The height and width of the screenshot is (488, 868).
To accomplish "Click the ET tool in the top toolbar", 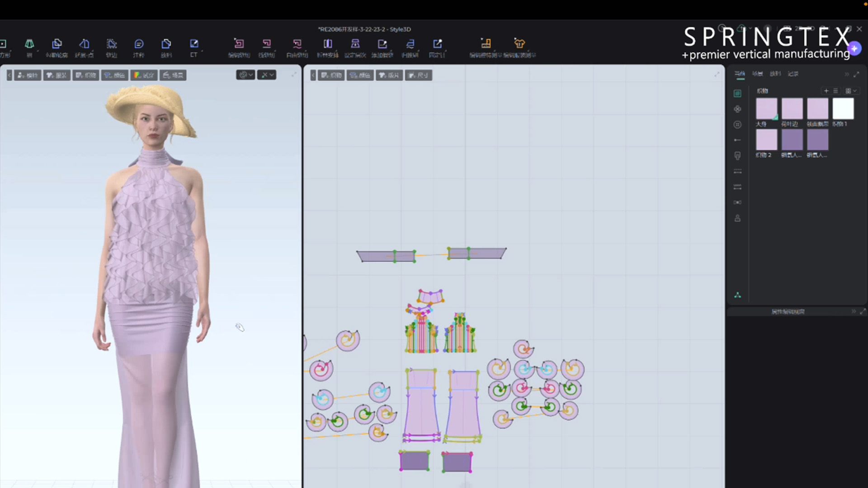I will (x=194, y=47).
